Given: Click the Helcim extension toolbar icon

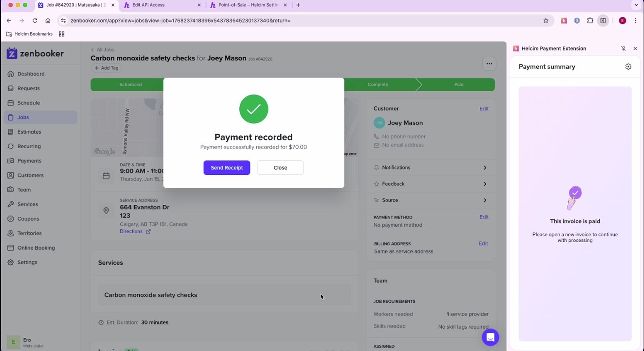Looking at the screenshot, I should (564, 21).
